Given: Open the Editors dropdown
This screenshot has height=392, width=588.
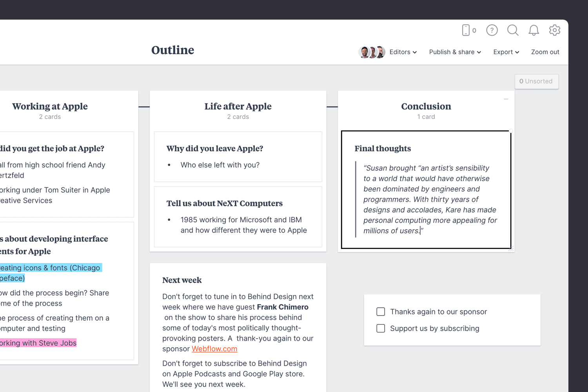Looking at the screenshot, I should pos(403,52).
